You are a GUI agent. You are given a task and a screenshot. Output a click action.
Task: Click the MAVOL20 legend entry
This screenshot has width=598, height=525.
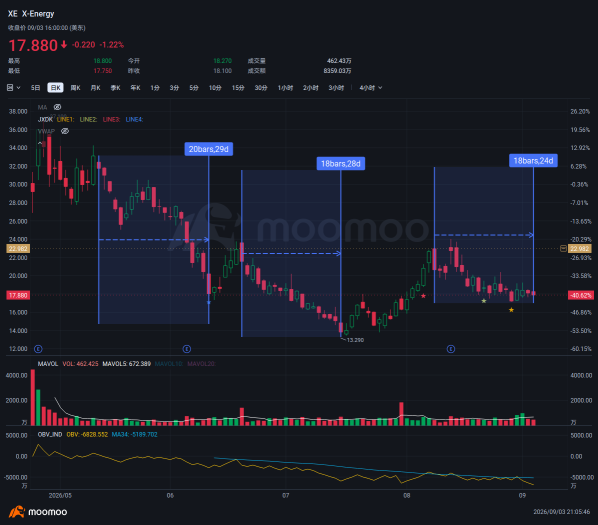click(201, 364)
